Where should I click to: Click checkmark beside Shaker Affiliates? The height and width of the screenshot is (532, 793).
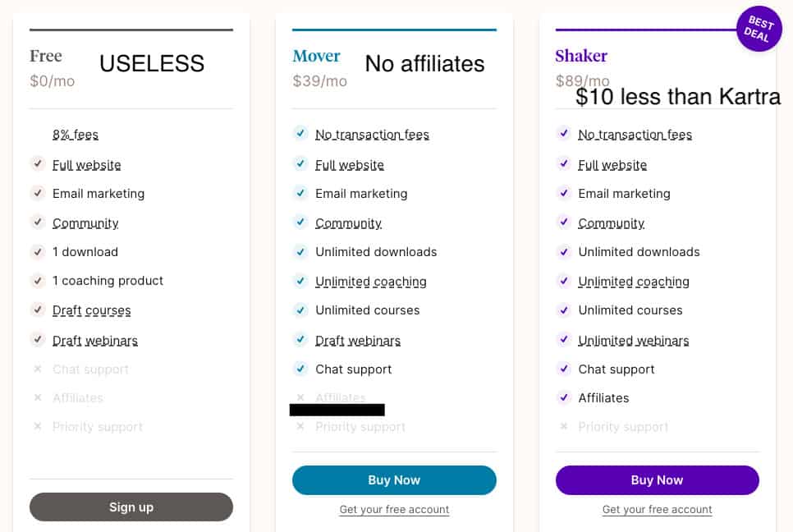click(x=563, y=398)
